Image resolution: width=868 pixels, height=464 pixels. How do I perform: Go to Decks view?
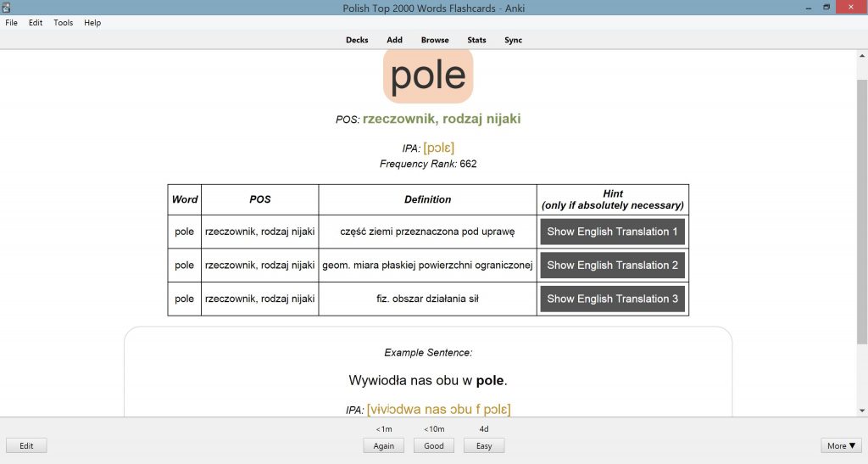point(357,40)
